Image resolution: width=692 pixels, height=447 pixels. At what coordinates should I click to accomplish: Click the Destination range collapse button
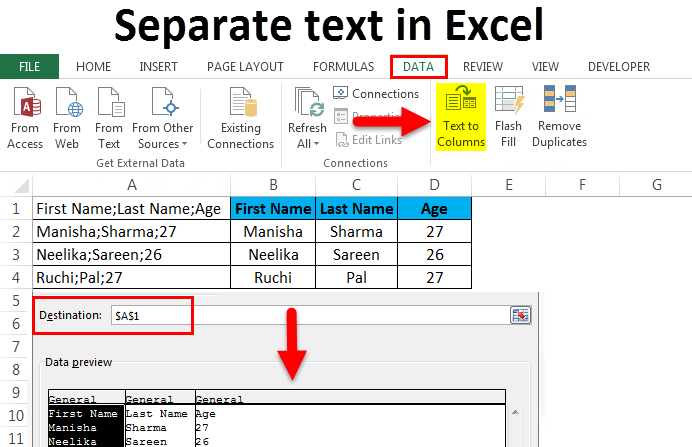click(520, 315)
